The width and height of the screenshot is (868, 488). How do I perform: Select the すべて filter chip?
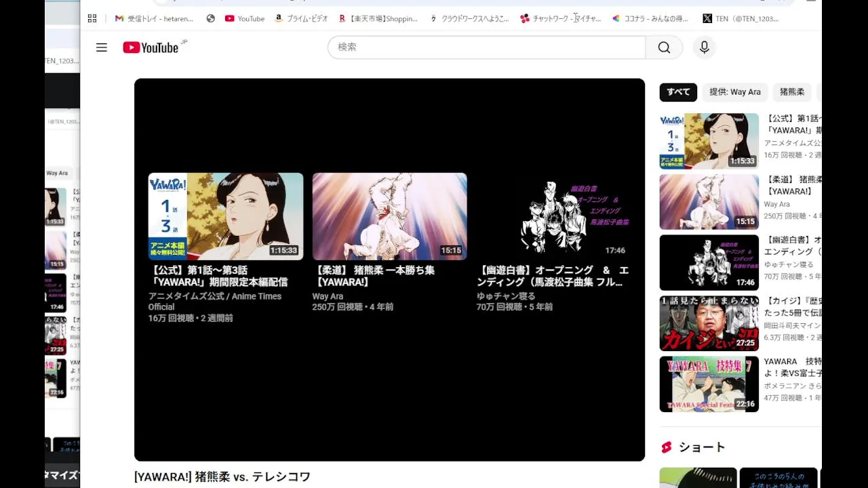678,92
